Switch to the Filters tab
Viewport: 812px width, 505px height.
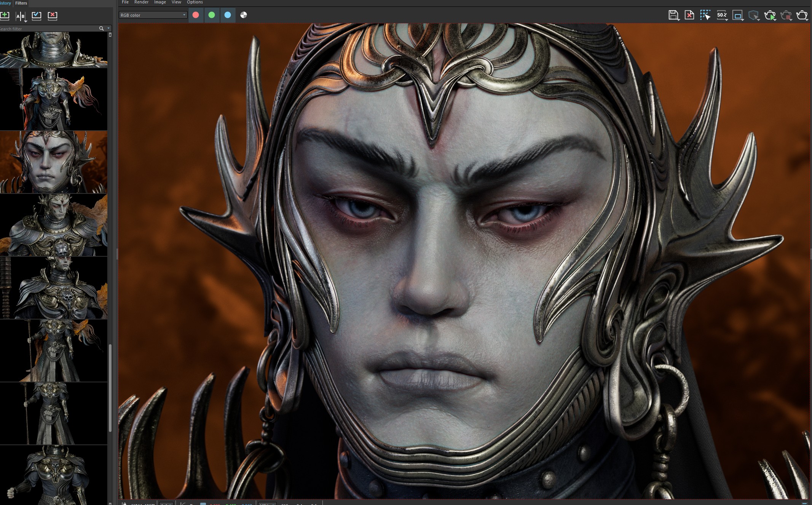(x=21, y=3)
